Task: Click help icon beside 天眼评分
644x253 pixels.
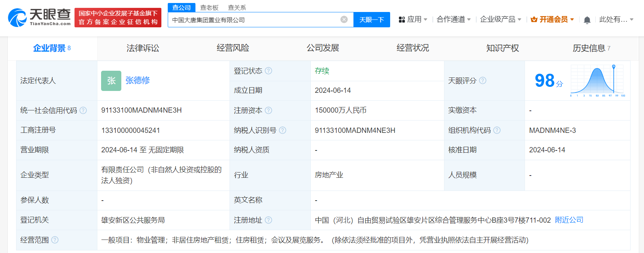Action: 483,80
